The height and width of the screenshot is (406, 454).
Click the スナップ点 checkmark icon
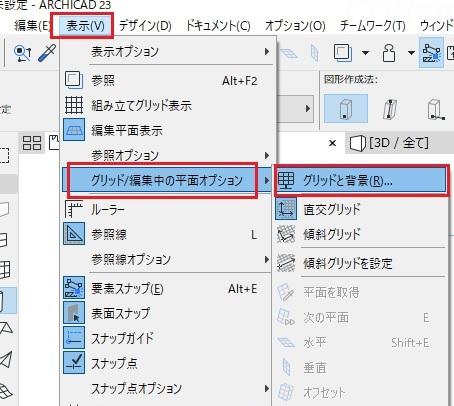tap(74, 363)
